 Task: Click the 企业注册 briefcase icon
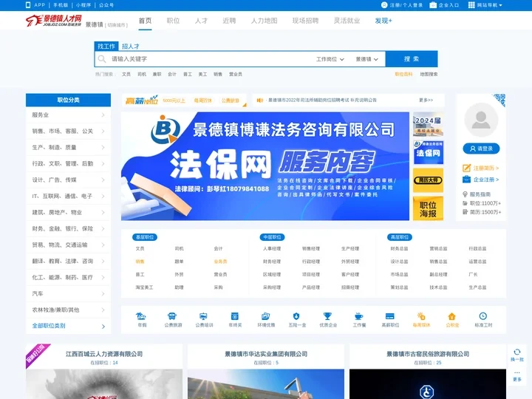[x=466, y=180]
